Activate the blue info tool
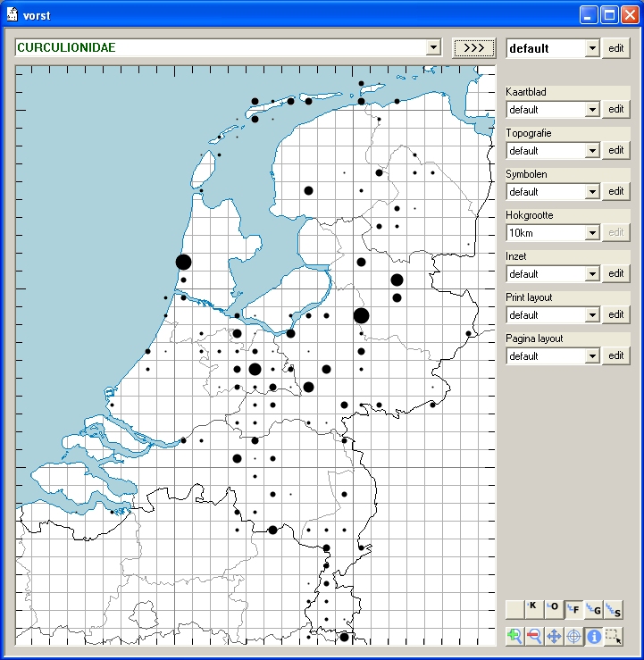644x660 pixels. tap(593, 636)
